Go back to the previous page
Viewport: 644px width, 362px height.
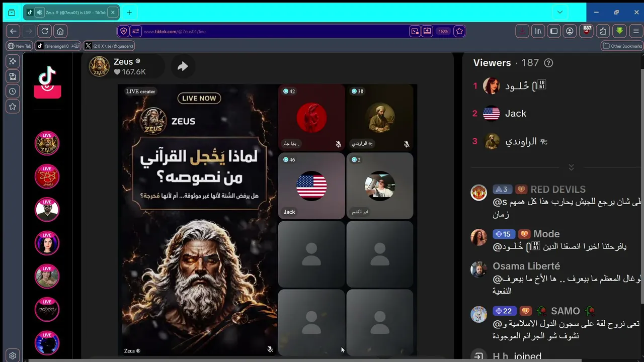[x=14, y=31]
